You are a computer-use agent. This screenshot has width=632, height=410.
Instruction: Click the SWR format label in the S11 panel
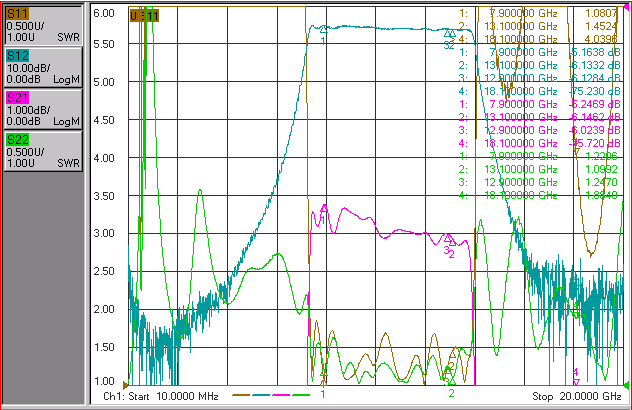point(68,37)
